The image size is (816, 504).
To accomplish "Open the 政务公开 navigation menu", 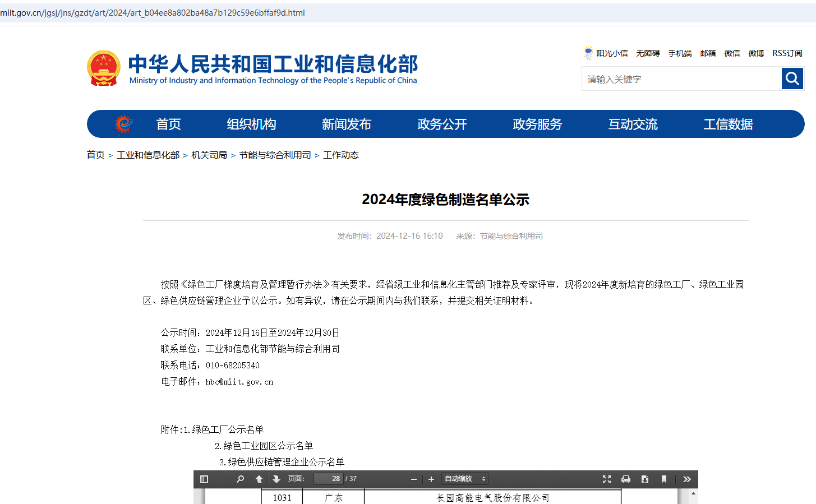I will (442, 124).
